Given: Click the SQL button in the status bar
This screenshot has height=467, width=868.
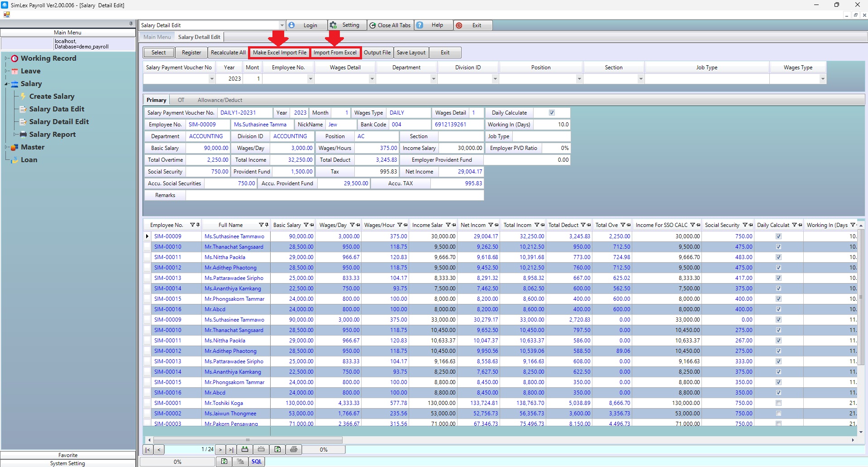Looking at the screenshot, I should click(x=257, y=462).
